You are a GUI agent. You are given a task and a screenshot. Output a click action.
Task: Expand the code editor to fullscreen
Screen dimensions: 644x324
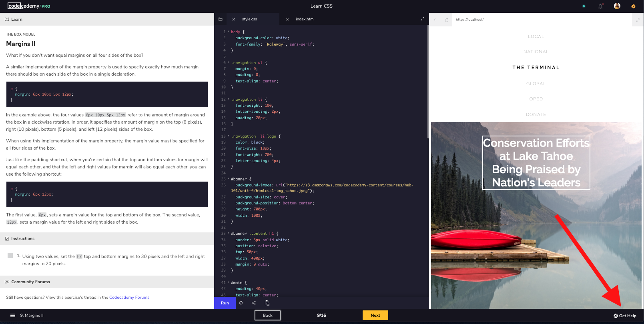tap(422, 19)
